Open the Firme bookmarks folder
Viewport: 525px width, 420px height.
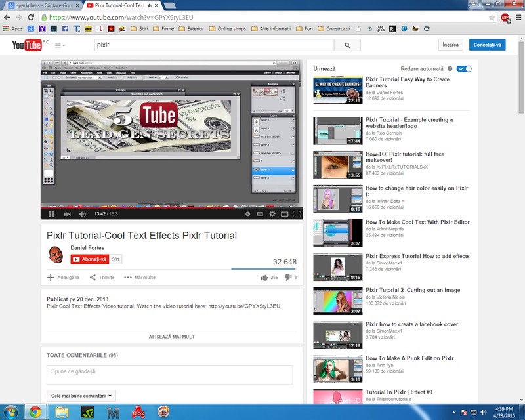[x=163, y=29]
